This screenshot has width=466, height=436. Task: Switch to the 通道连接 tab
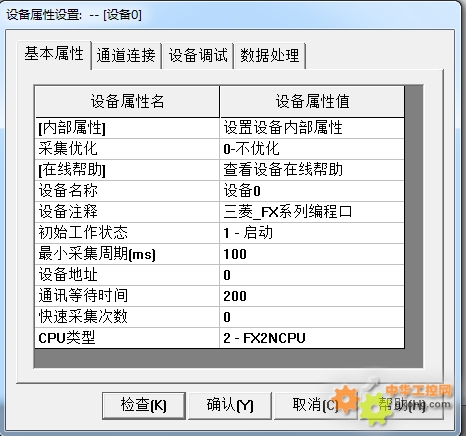tap(126, 56)
